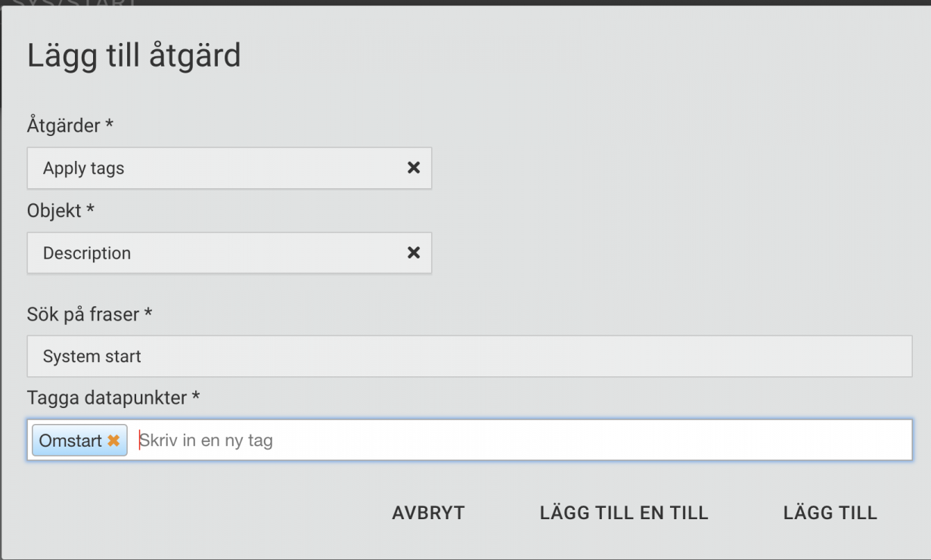Open the Objekt dropdown showing Description

(229, 252)
